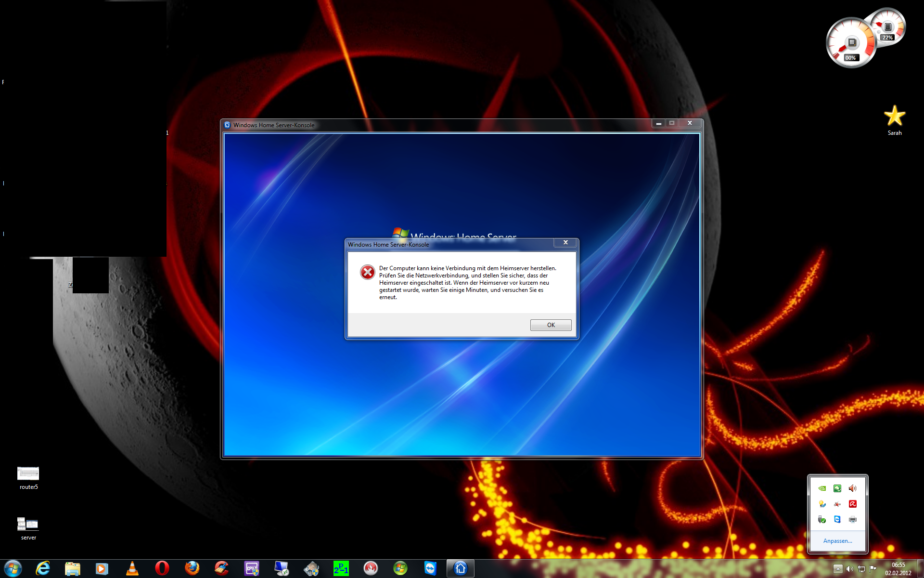This screenshot has width=924, height=578.
Task: Launch Firefox from the taskbar
Action: tap(192, 569)
